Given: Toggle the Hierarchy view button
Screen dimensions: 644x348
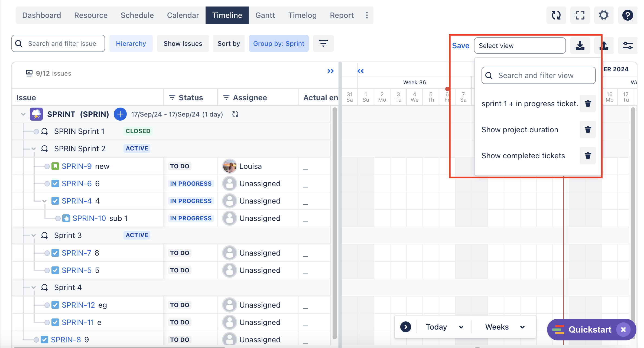Looking at the screenshot, I should [x=131, y=43].
